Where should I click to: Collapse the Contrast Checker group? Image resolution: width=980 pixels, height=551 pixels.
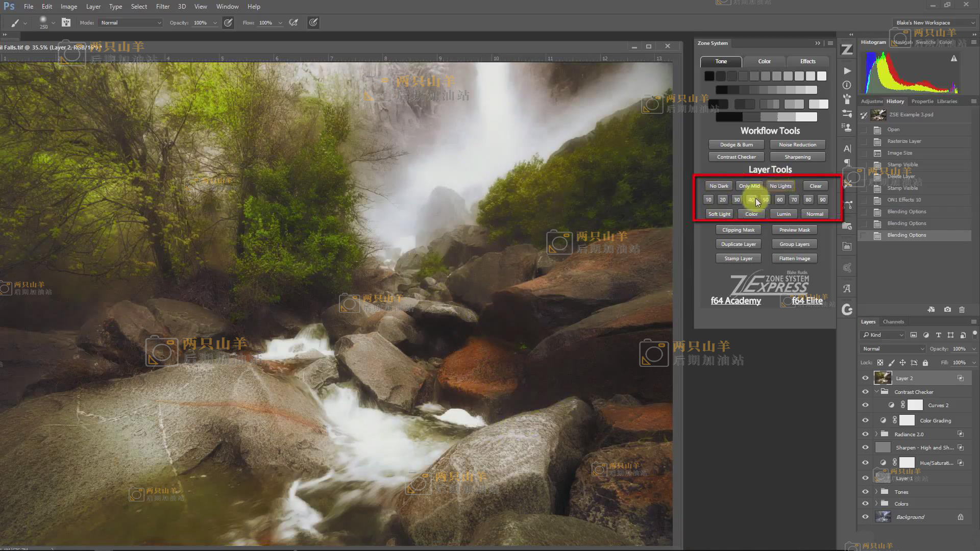876,392
